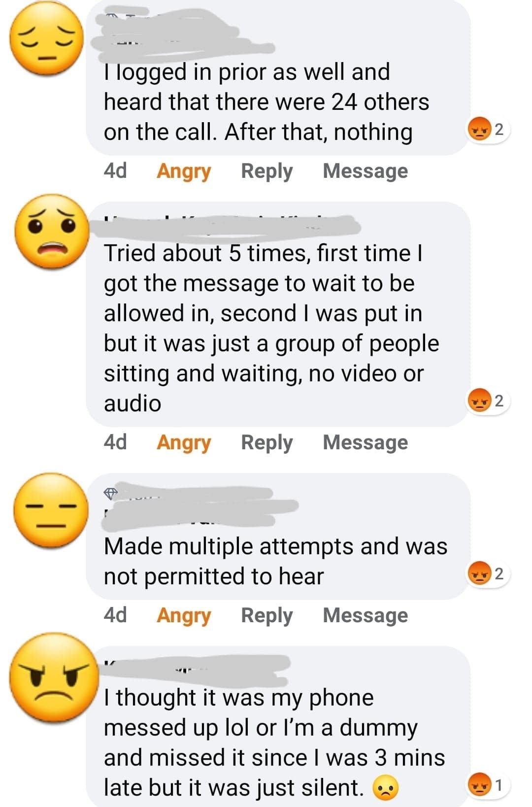Click the diamond badge icon on third comment
This screenshot has width=532, height=807.
click(111, 493)
